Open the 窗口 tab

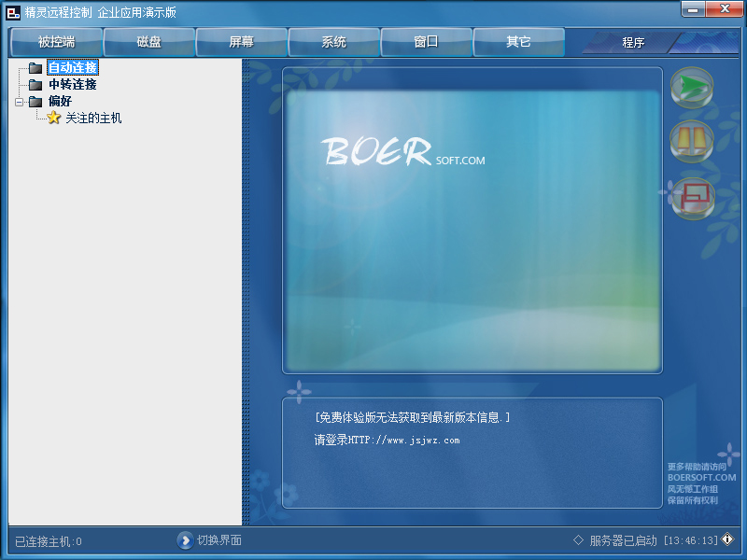coord(427,41)
